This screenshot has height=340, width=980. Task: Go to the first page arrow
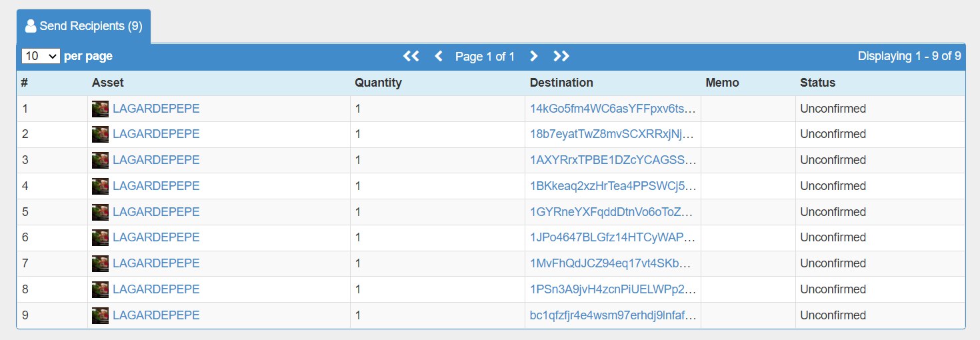tap(411, 57)
